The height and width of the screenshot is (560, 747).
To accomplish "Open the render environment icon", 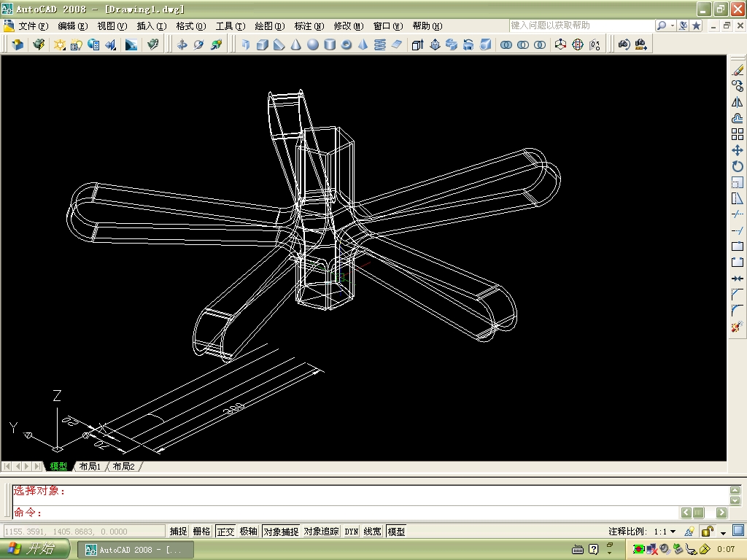I will (131, 44).
